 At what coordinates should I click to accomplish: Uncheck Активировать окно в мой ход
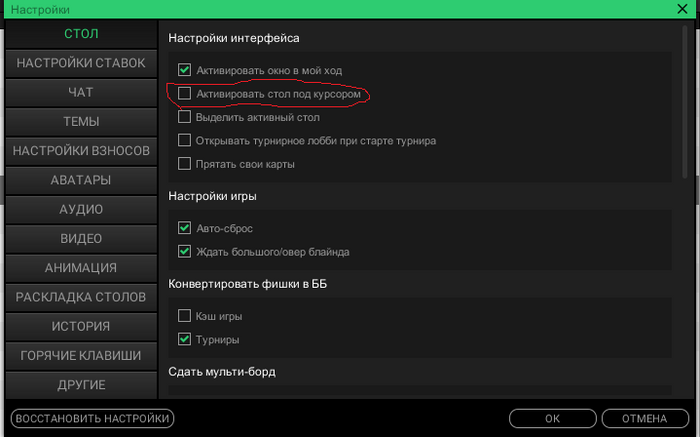(184, 70)
